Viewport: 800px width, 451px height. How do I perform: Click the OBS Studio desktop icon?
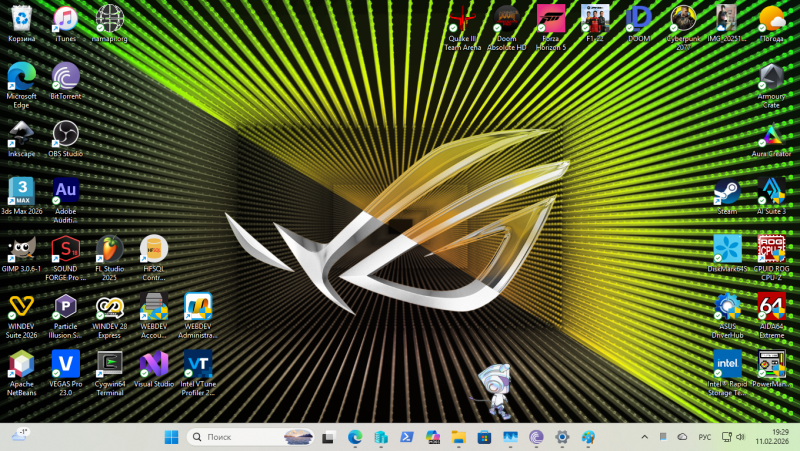(66, 134)
